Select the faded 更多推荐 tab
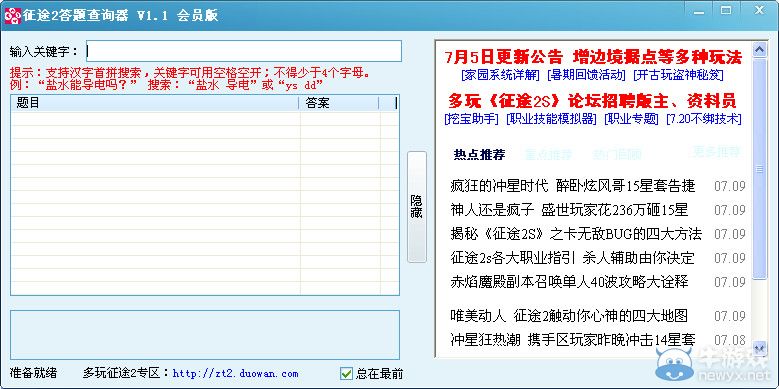The image size is (779, 389). pos(716,151)
